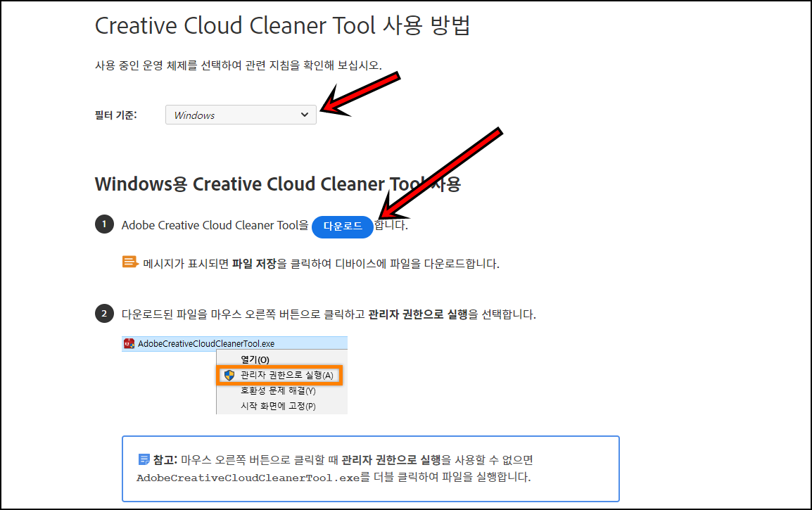
Task: Choose 시작 화면에 고정(P) menu entry
Action: pyautogui.click(x=278, y=407)
